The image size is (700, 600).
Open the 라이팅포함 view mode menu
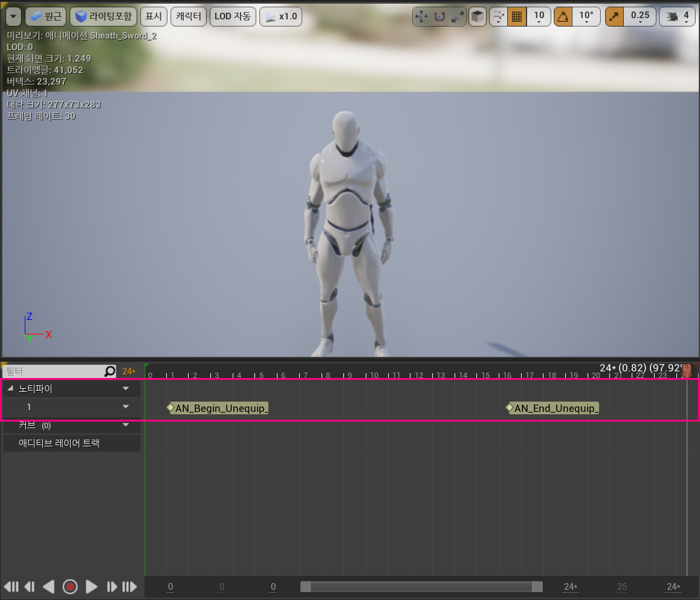coord(103,16)
